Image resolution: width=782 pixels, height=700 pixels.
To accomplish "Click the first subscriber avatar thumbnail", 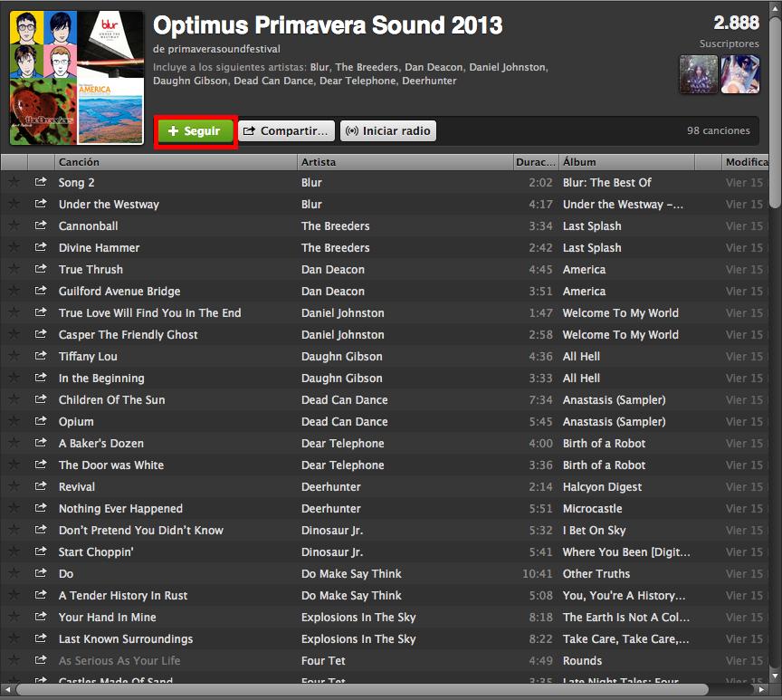I will (698, 74).
